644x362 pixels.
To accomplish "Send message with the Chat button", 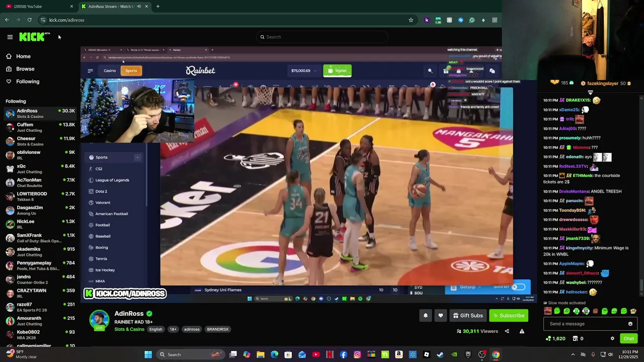I will click(x=628, y=338).
